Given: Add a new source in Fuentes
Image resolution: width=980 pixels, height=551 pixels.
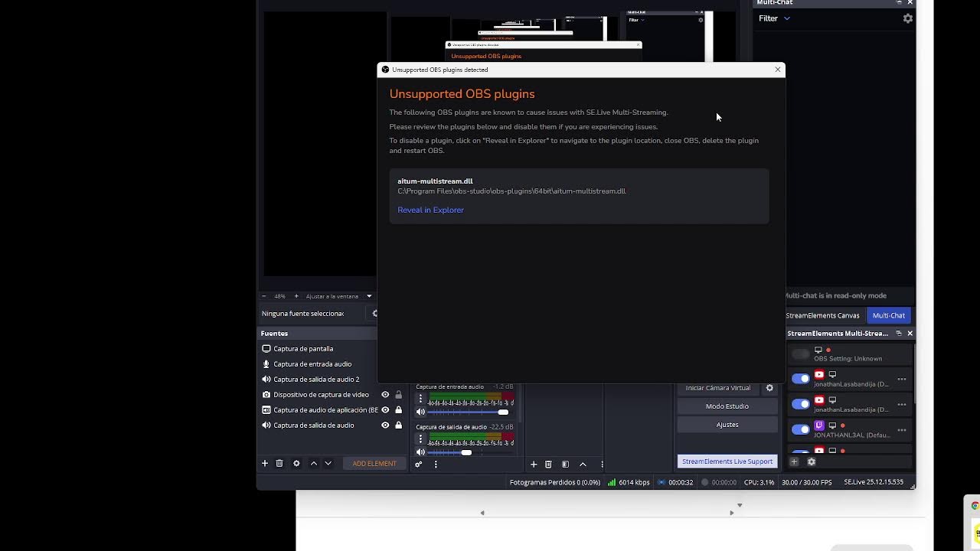Looking at the screenshot, I should click(265, 464).
